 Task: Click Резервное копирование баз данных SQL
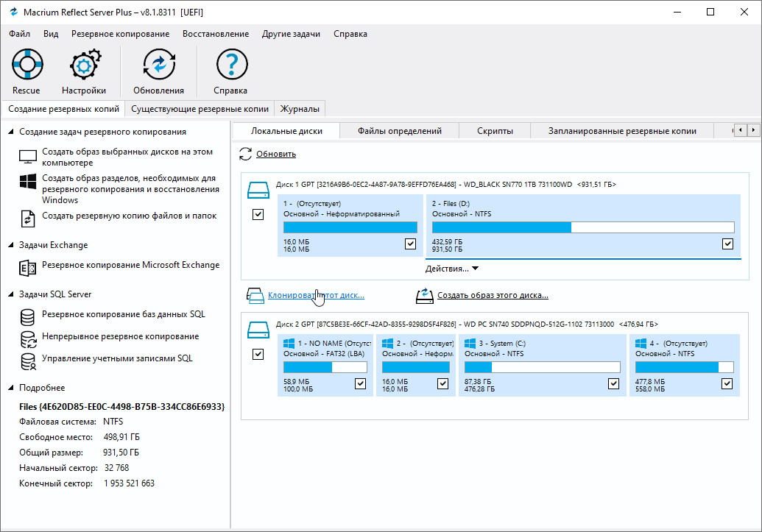pyautogui.click(x=124, y=314)
